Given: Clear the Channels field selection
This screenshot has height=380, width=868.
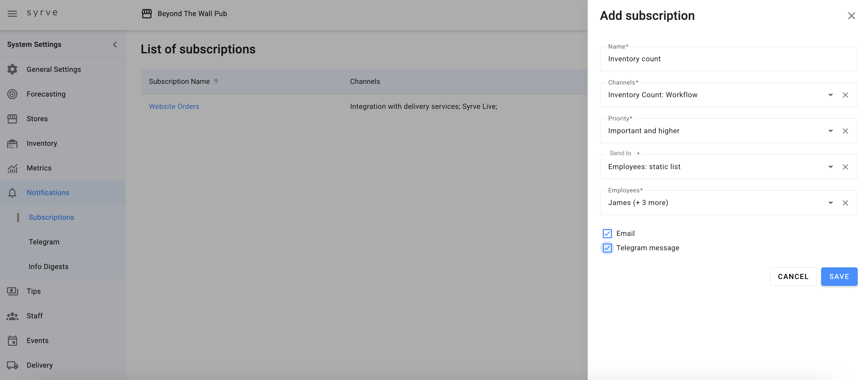Looking at the screenshot, I should pos(845,95).
